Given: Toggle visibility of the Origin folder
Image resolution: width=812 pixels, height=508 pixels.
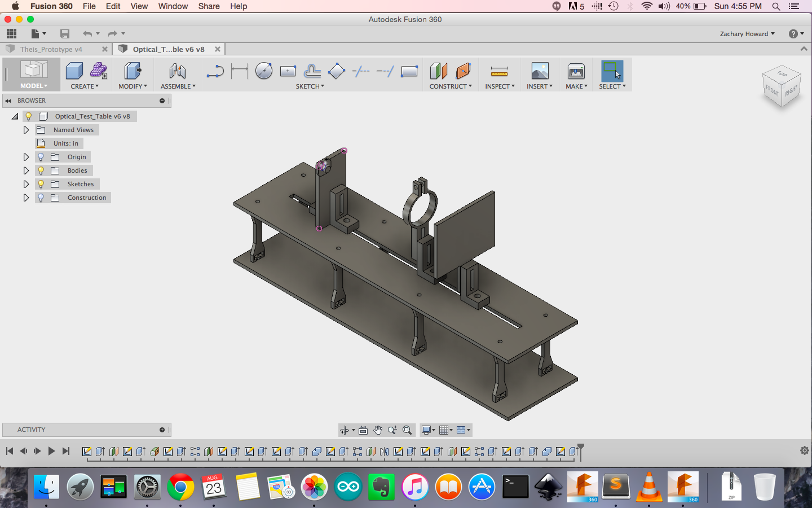Looking at the screenshot, I should 40,157.
